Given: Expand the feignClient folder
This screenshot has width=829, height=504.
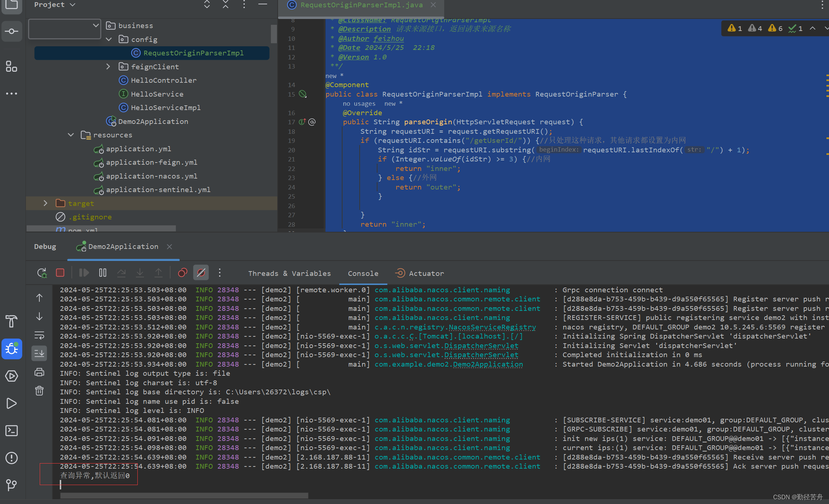Looking at the screenshot, I should click(108, 66).
